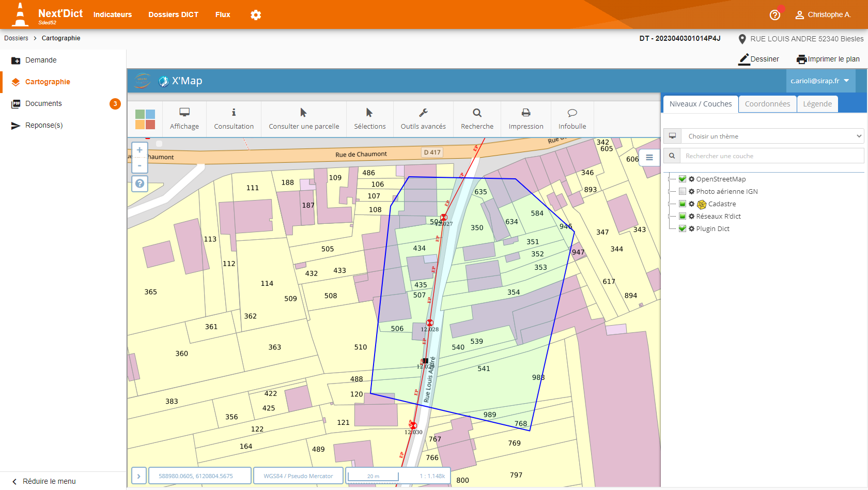Click the Dessiner button
Image resolution: width=868 pixels, height=490 pixels.
(758, 59)
